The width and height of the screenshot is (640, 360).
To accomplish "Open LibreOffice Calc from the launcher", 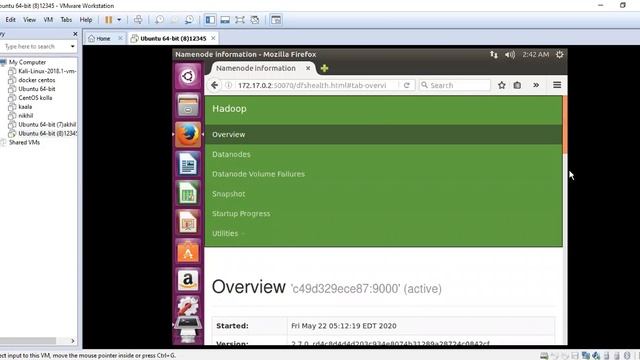I will click(x=188, y=193).
